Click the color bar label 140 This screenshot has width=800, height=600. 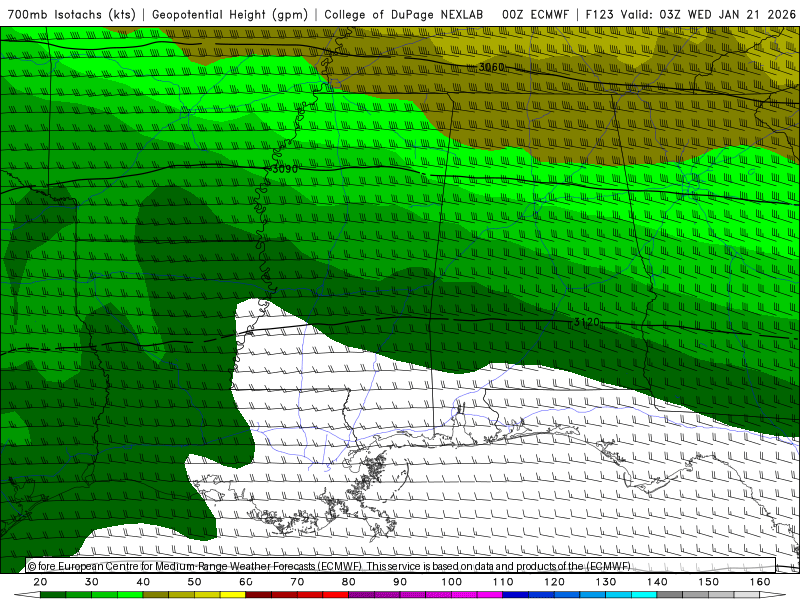pos(657,582)
